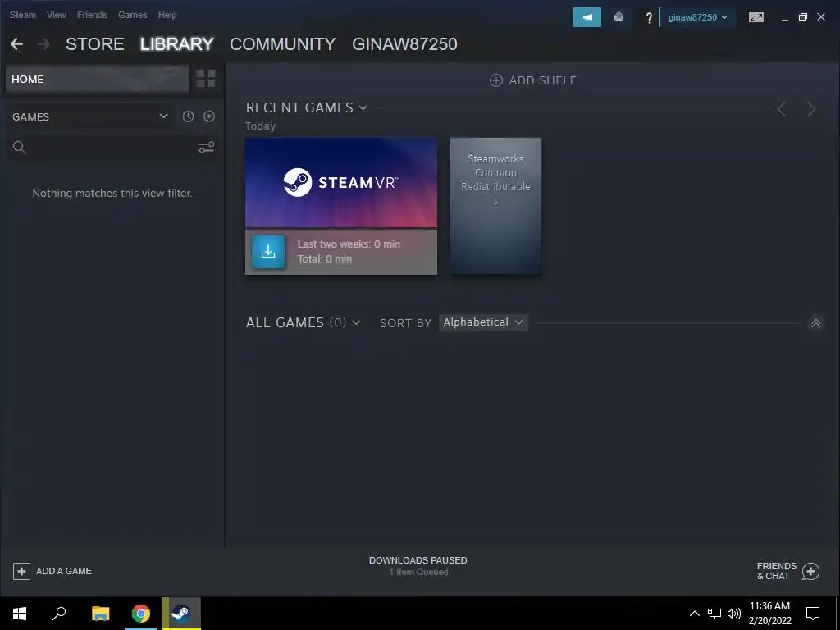This screenshot has width=840, height=630.
Task: Show hidden system tray icons
Action: click(x=694, y=614)
